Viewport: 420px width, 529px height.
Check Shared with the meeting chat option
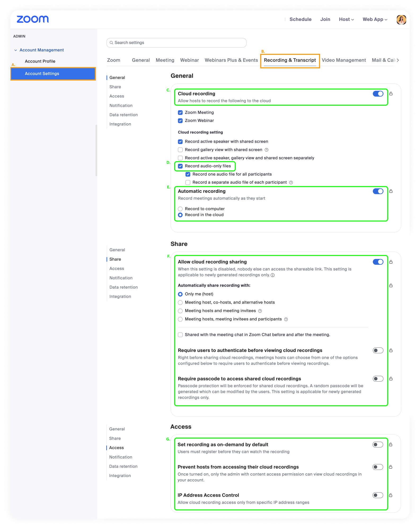coord(180,335)
